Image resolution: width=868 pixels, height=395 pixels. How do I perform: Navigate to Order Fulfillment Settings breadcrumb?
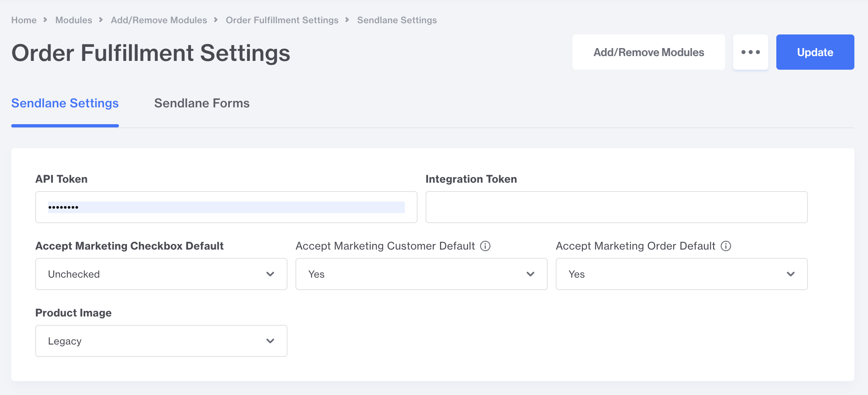(282, 20)
